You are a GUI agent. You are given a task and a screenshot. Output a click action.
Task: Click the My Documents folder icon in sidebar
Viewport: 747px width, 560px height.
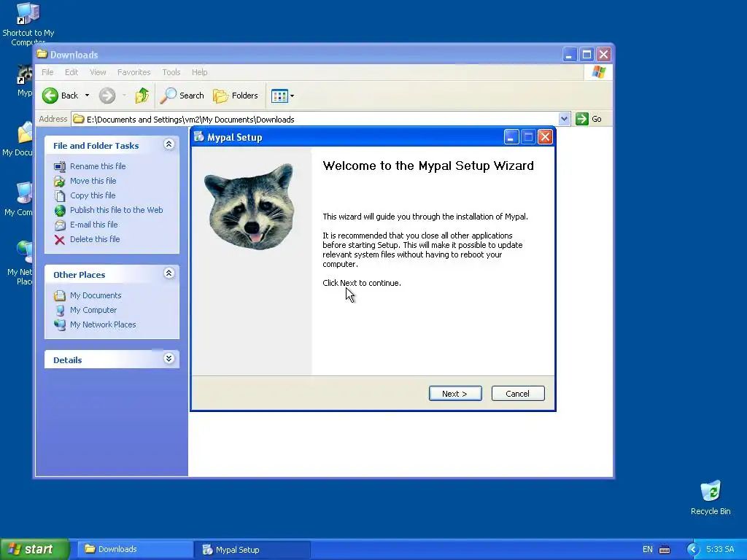tap(60, 296)
